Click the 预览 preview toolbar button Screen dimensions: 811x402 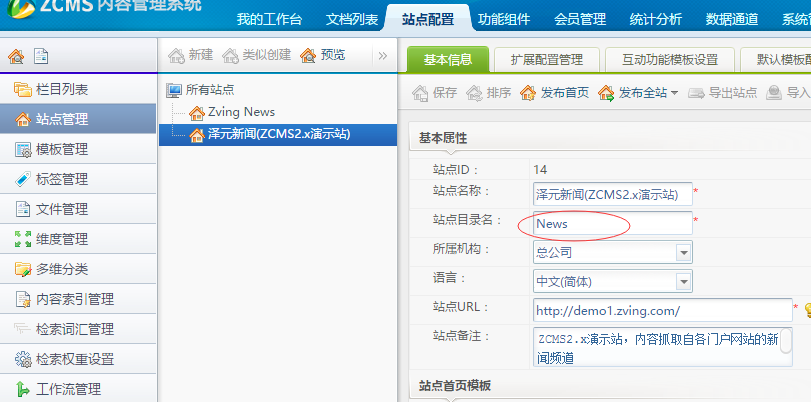pyautogui.click(x=322, y=55)
